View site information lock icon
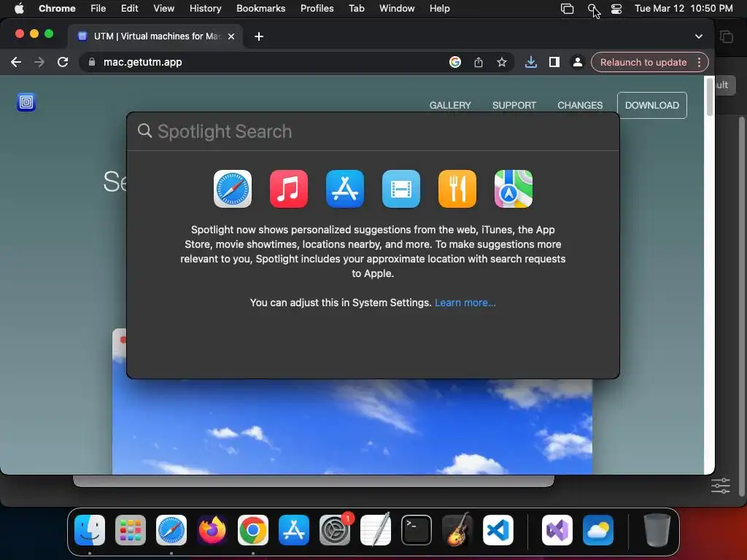 92,63
